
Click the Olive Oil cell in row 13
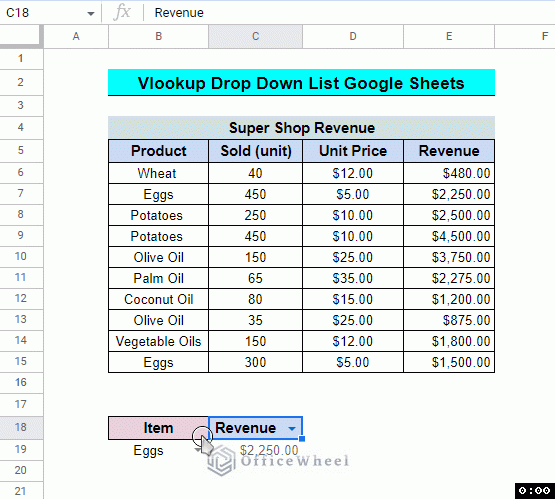[x=158, y=320]
